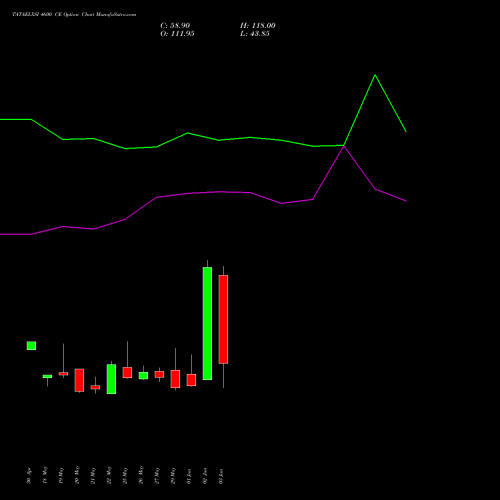Click the green candle above 22 May
Image resolution: width=500 pixels, height=500 pixels.
pos(111,379)
